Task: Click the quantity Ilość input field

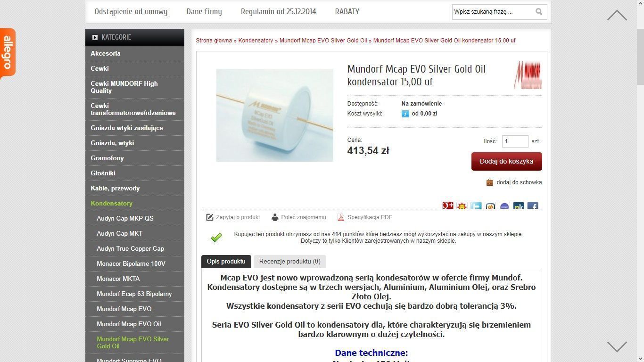Action: (515, 141)
